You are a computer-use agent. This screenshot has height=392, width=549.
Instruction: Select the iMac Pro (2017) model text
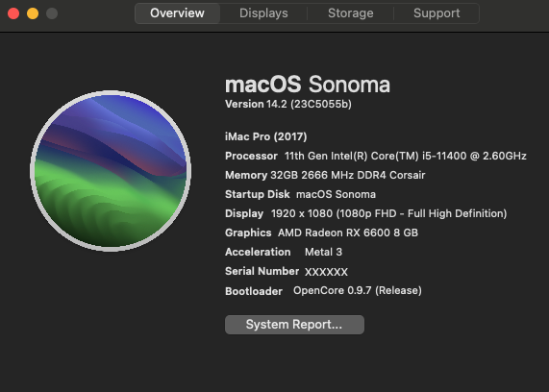coord(265,136)
